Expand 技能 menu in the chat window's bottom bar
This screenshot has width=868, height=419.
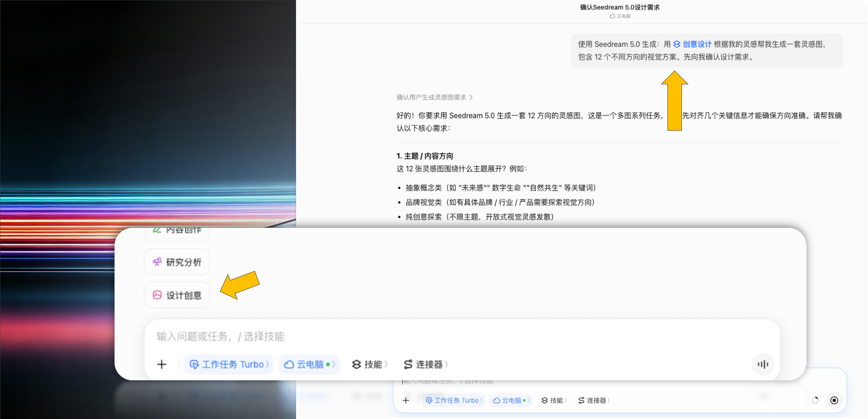click(554, 400)
